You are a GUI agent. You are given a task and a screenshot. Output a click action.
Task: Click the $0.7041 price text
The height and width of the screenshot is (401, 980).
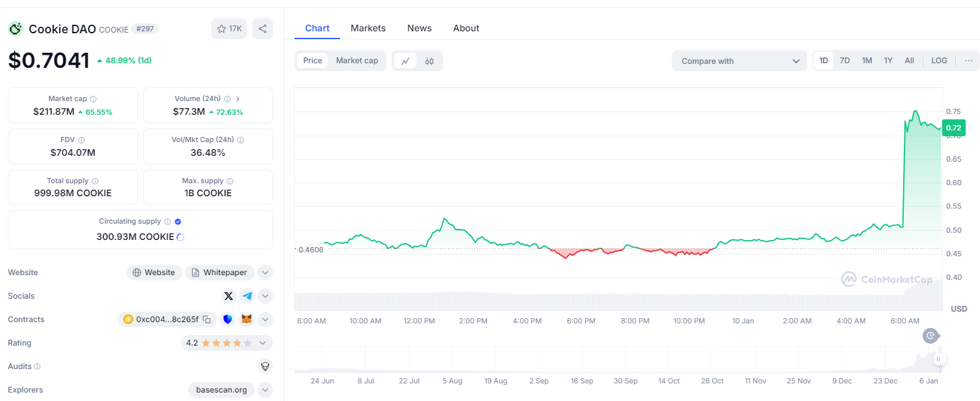(x=49, y=60)
